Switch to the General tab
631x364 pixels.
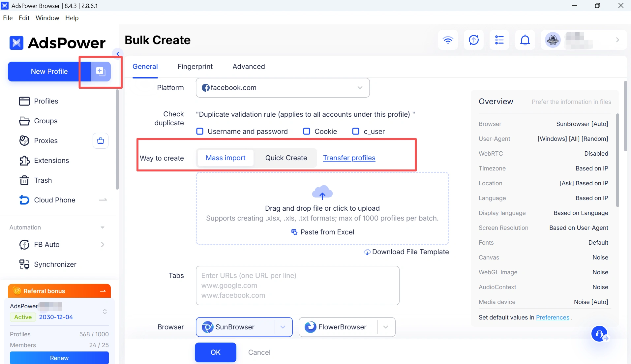145,67
